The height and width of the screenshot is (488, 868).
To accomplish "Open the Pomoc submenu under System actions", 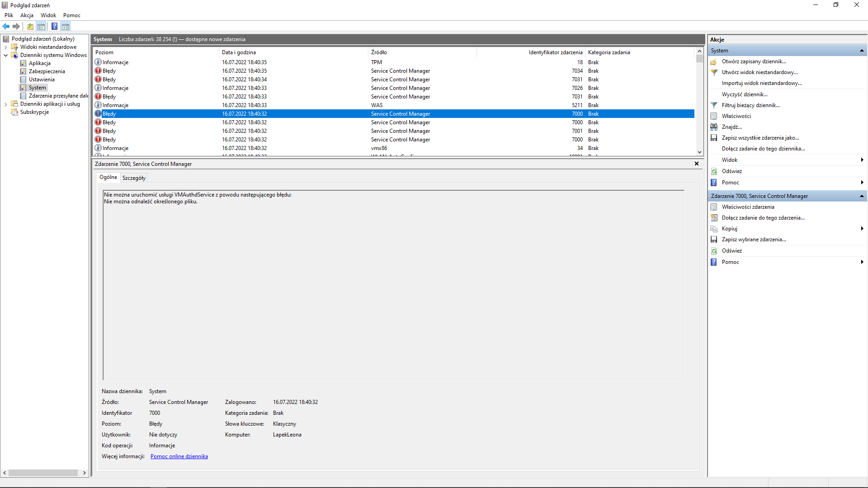I will click(862, 183).
